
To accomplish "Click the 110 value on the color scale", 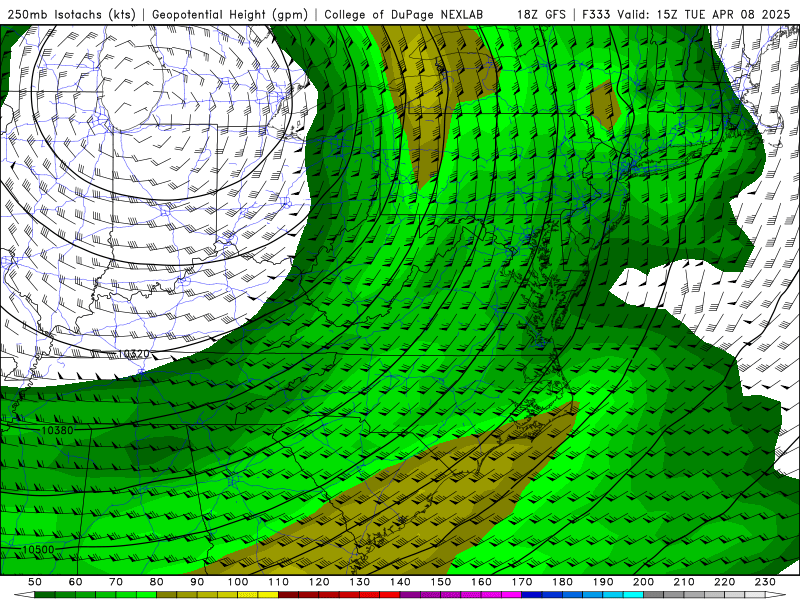I will point(279,582).
